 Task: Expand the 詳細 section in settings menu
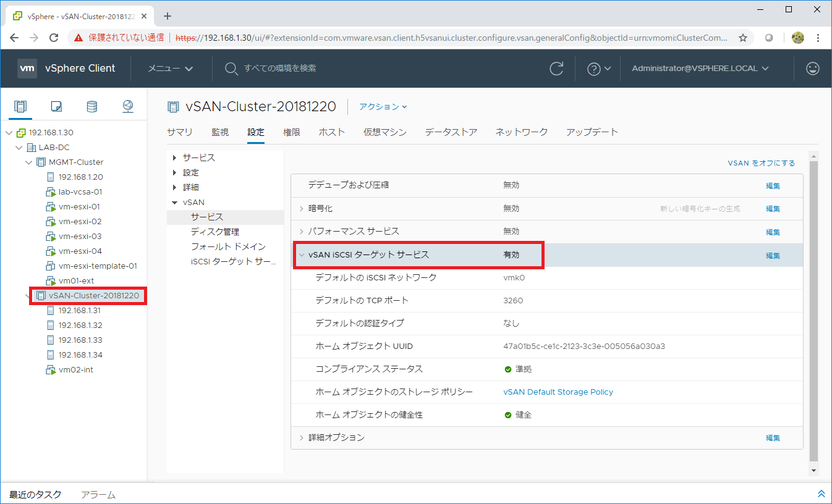pos(175,188)
